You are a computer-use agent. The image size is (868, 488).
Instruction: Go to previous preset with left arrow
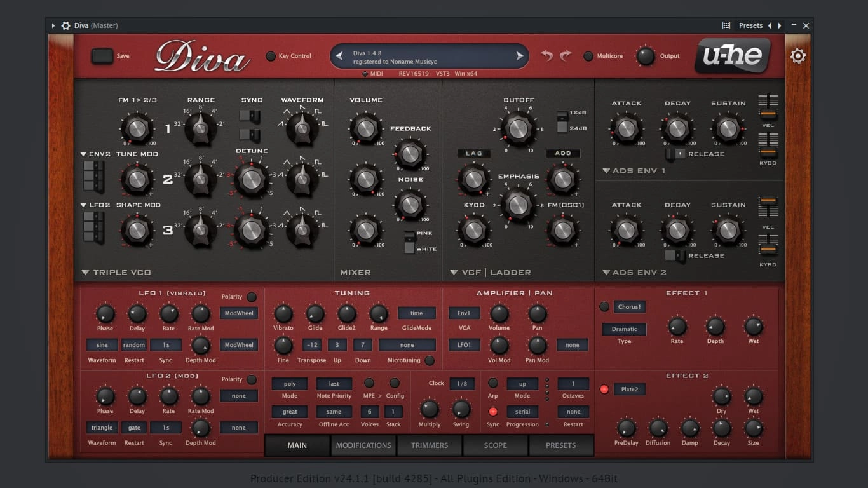(339, 56)
